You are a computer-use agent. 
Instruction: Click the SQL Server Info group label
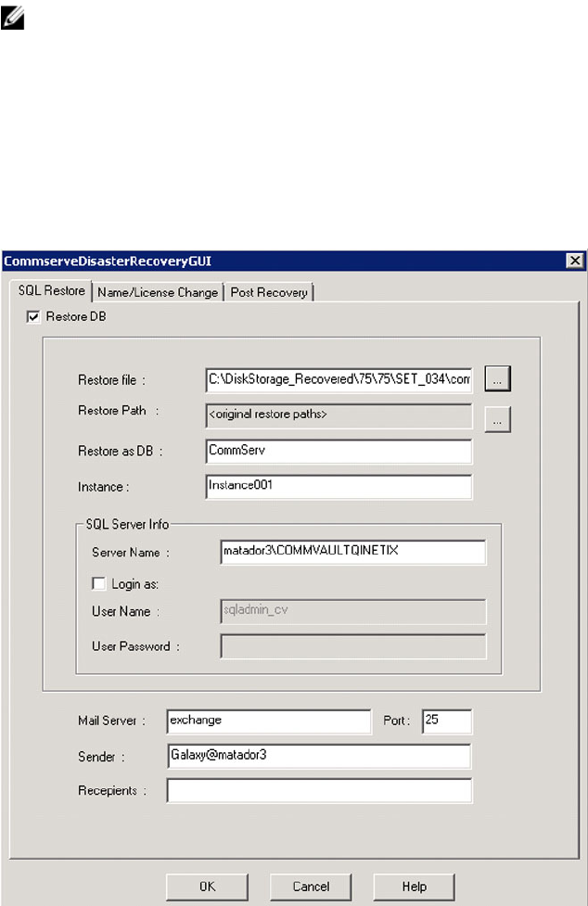(127, 524)
